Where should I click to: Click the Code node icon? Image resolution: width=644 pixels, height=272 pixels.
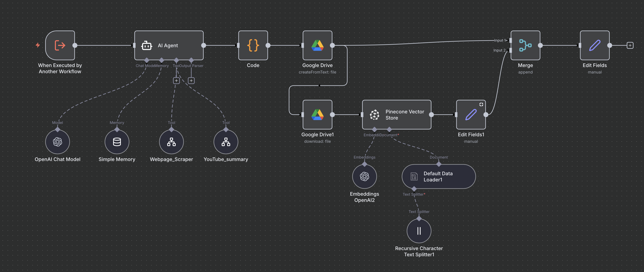(x=253, y=45)
